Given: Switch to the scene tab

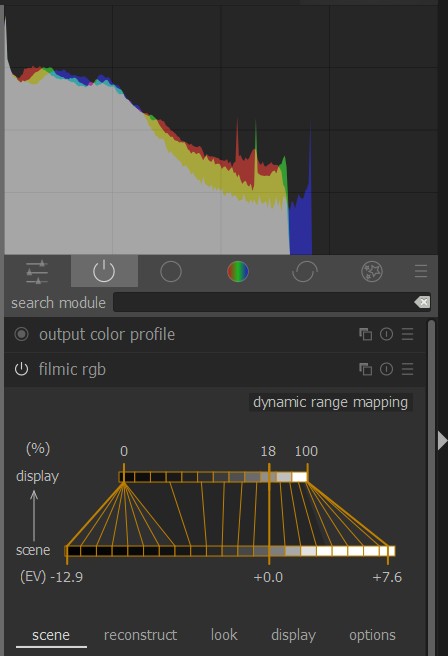Looking at the screenshot, I should (51, 635).
